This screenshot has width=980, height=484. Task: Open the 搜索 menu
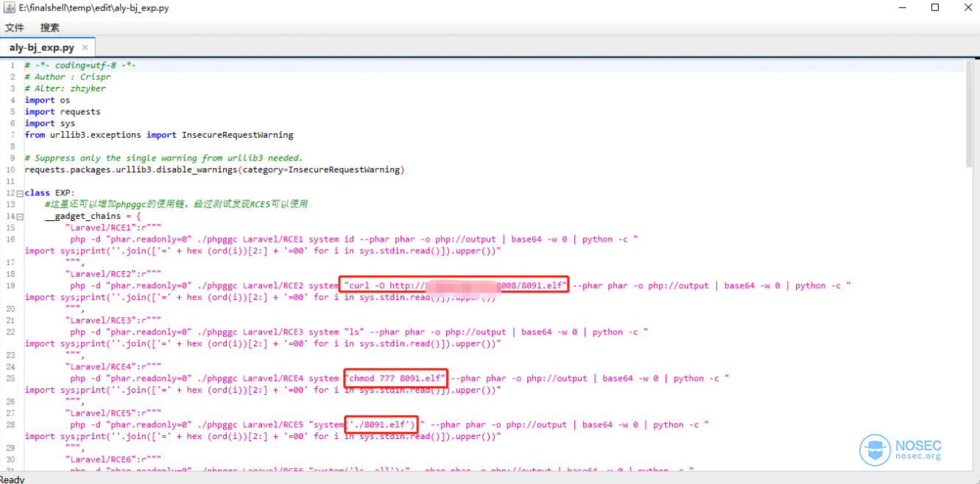(50, 28)
